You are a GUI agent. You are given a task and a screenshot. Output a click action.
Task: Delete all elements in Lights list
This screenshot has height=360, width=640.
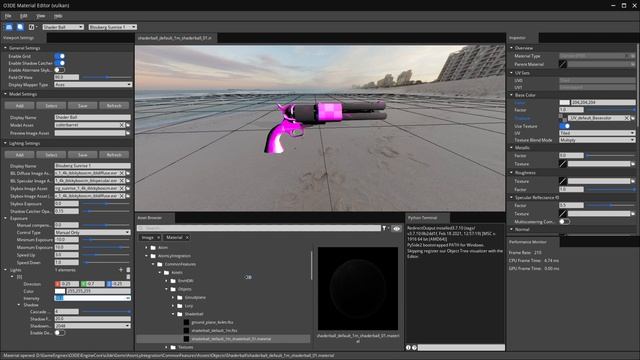128,270
